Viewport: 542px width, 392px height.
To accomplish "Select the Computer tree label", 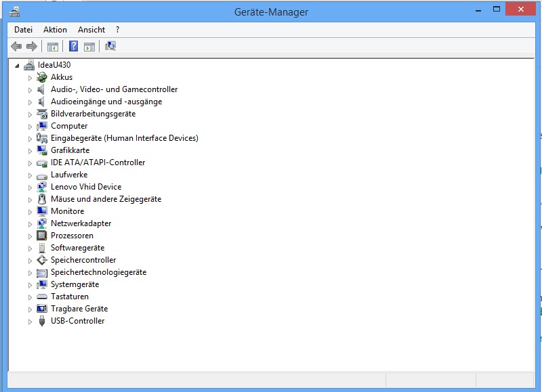I will click(69, 126).
